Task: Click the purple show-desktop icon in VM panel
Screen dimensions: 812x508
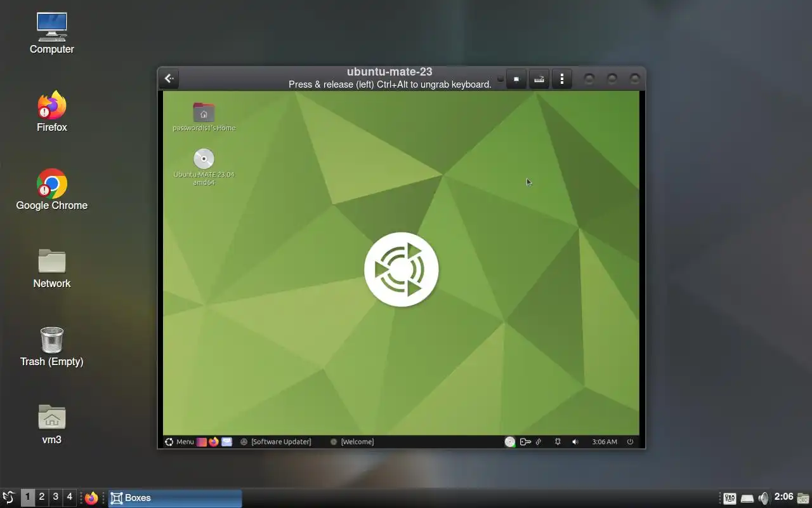Action: (x=202, y=442)
